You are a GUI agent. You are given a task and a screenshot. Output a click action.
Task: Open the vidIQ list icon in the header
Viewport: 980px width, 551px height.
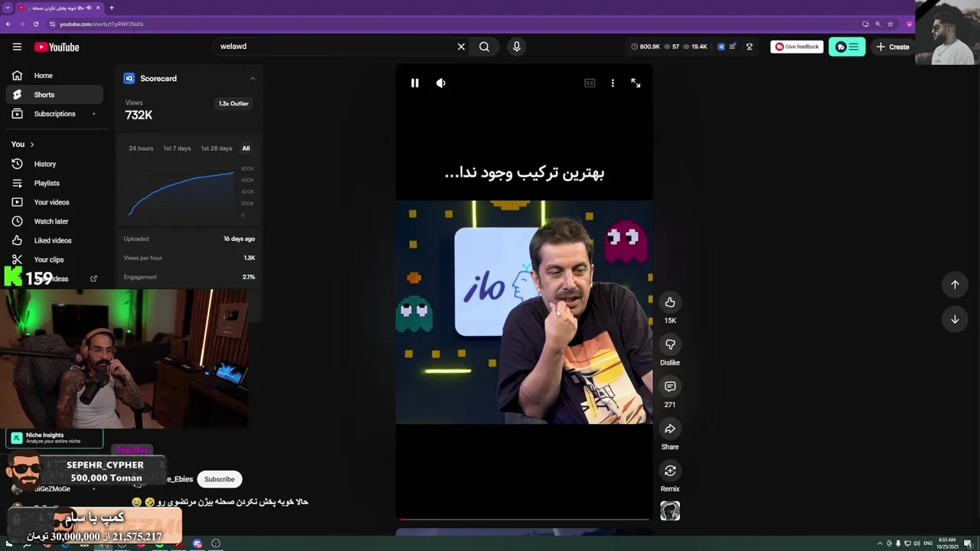click(733, 47)
